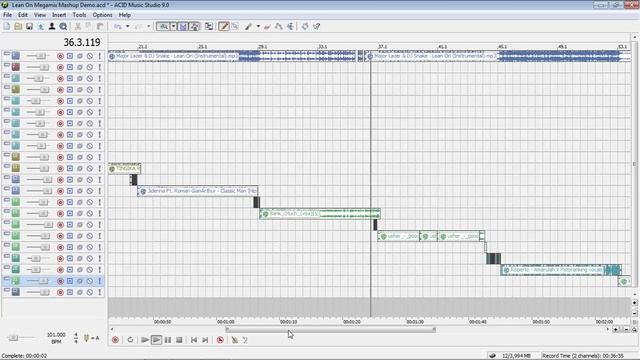
Task: Click the Stop transport button
Action: (x=179, y=340)
